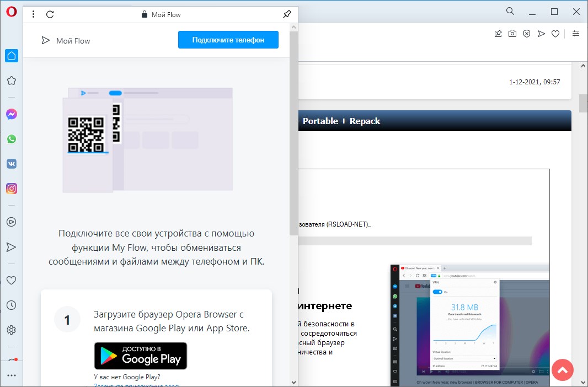The width and height of the screenshot is (588, 387).
Task: Click the 'У вас нет Google Play?' text
Action: click(127, 377)
